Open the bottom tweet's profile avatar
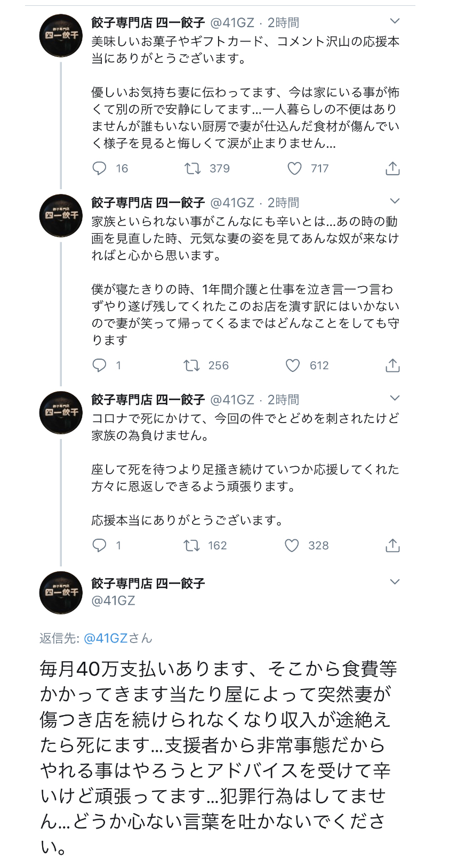This screenshot has height=868, width=457. (x=61, y=592)
